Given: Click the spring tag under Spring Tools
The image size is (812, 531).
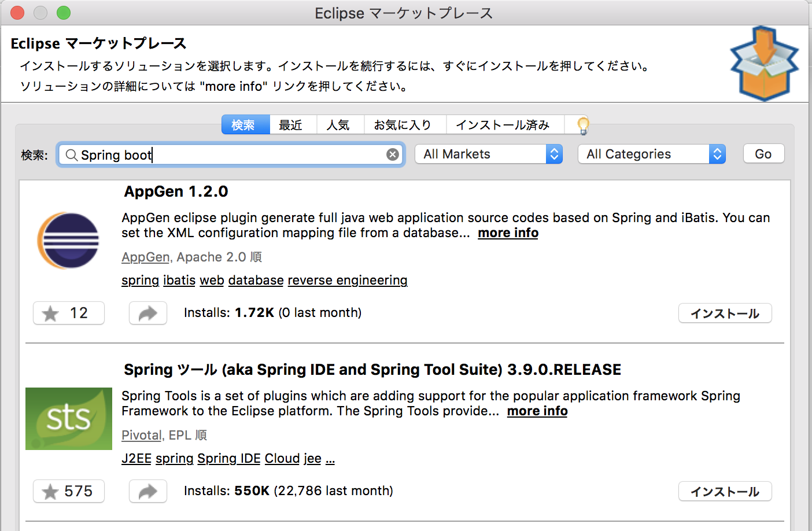Looking at the screenshot, I should [175, 458].
